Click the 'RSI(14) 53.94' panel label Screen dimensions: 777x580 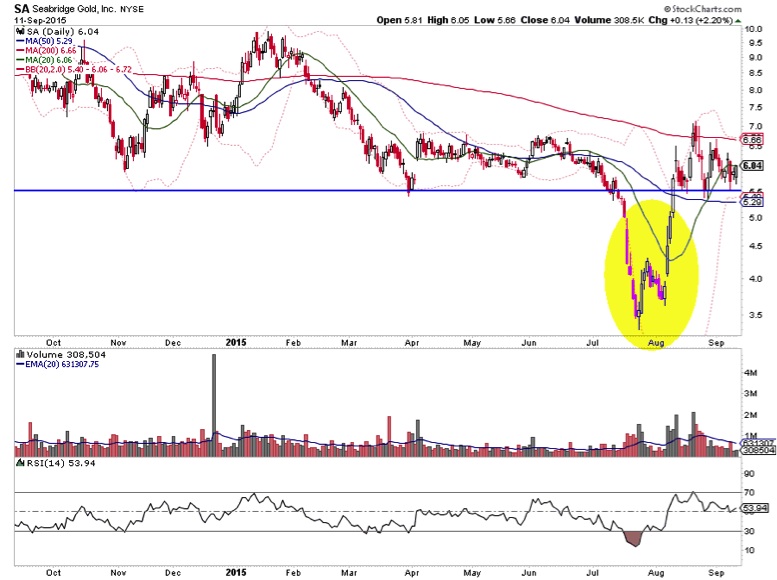coord(60,463)
